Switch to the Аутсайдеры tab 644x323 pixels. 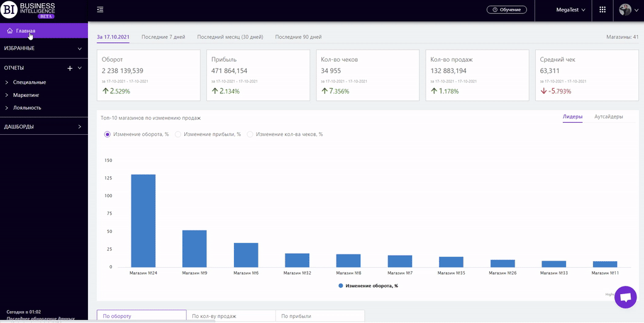click(x=608, y=116)
